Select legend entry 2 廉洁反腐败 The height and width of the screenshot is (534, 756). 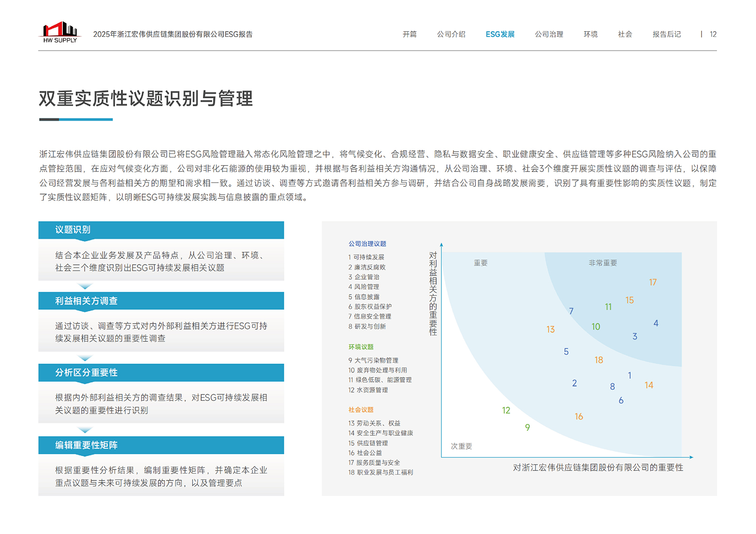tap(367, 267)
